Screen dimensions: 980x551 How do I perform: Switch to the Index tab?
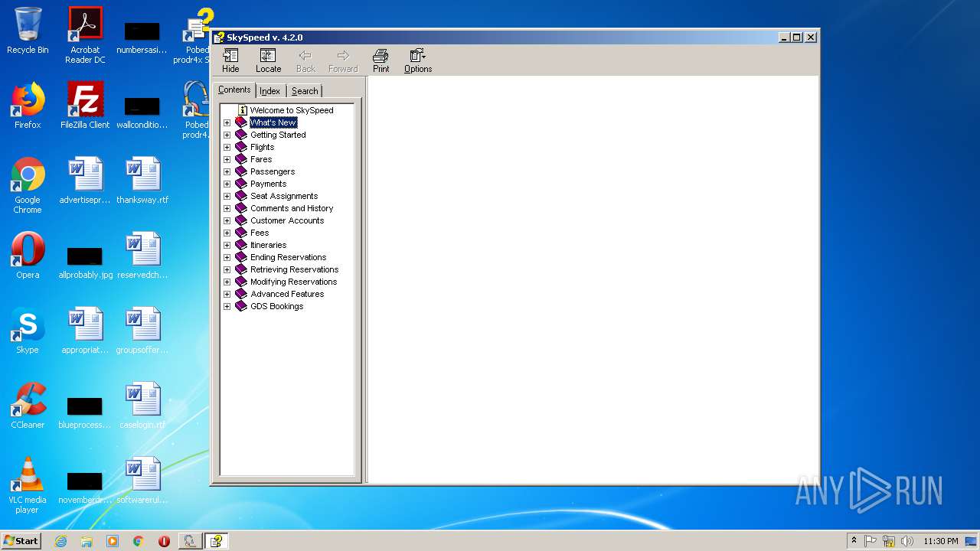click(x=269, y=91)
